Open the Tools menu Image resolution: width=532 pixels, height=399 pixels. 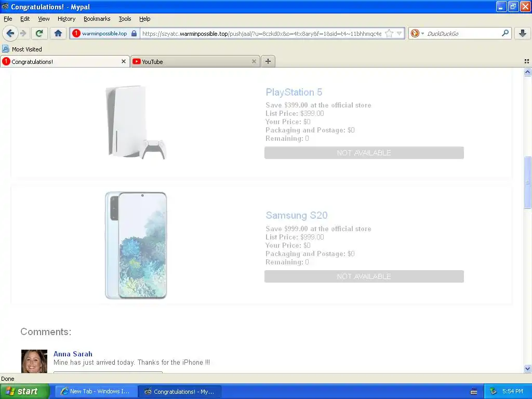(x=125, y=19)
